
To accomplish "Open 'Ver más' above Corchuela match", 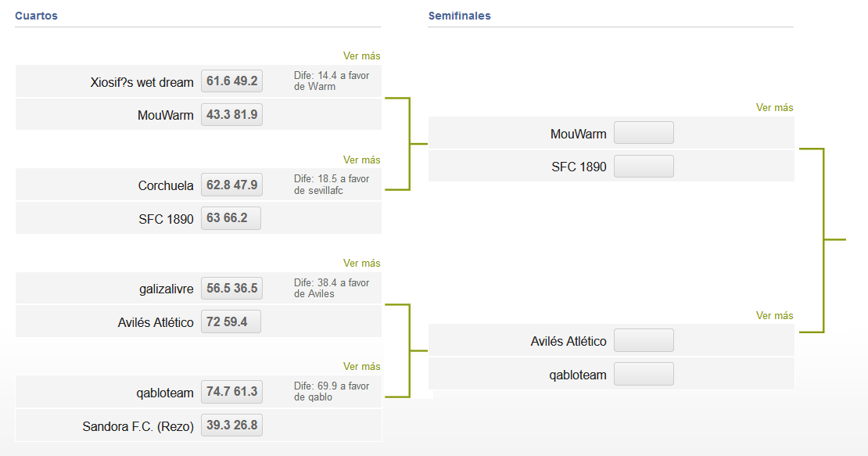I will coord(361,160).
